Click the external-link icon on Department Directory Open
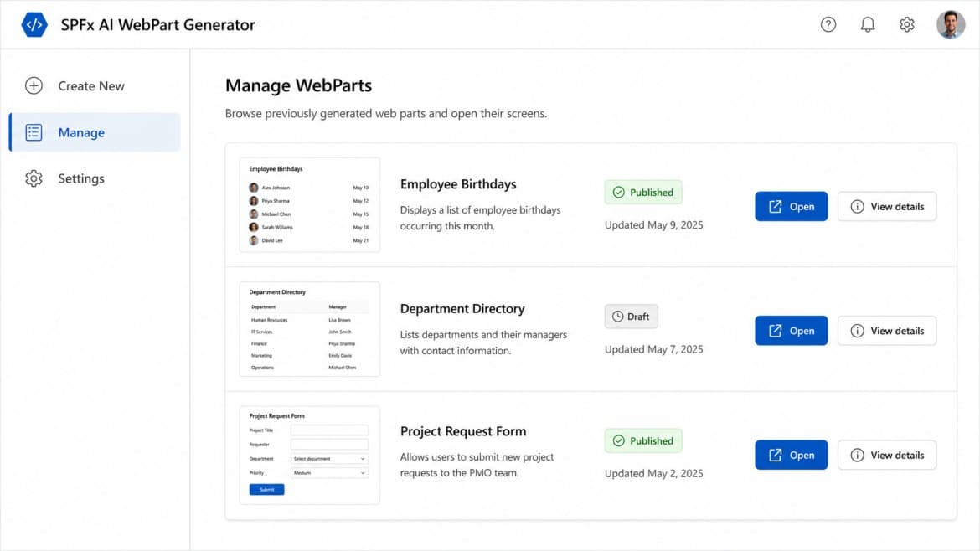The height and width of the screenshot is (551, 980). 775,331
